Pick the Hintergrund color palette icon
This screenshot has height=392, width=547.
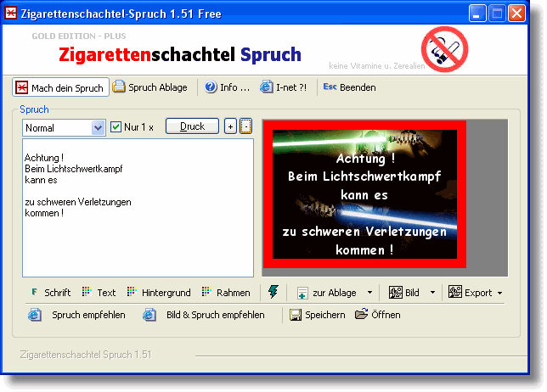tap(132, 291)
